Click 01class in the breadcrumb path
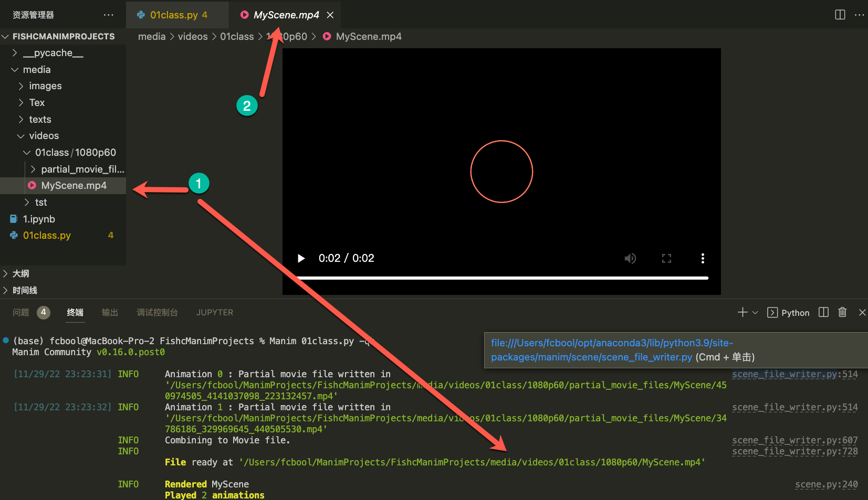The image size is (868, 500). tap(237, 37)
